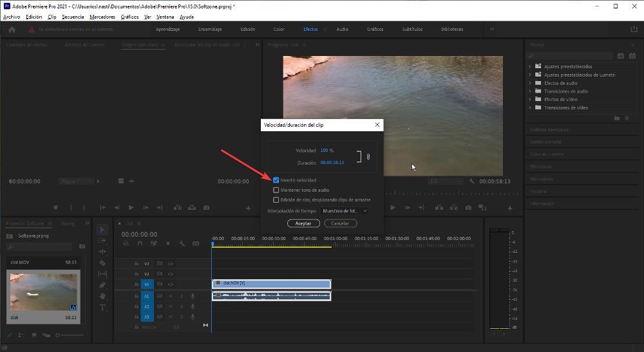Click the Overwrite button in Source monitor

click(192, 208)
